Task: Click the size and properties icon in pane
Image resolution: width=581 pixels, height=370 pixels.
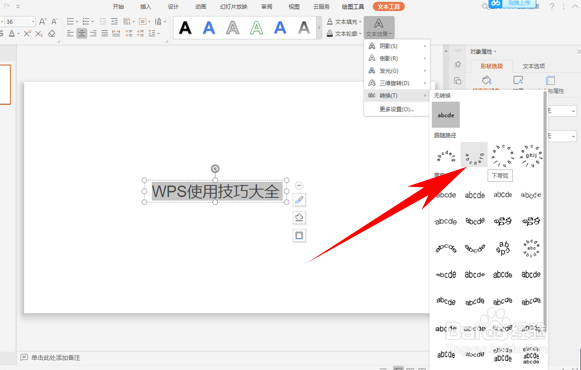Action: click(x=550, y=80)
